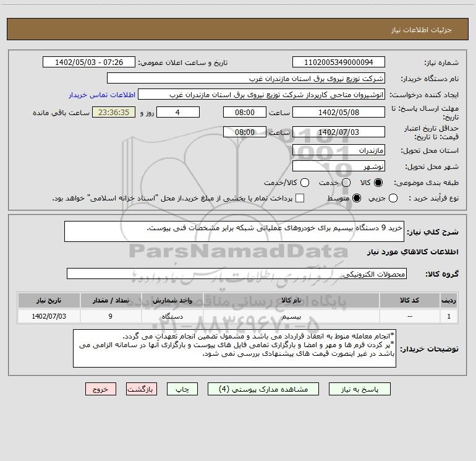
Task: Click the چاپ print button
Action: pyautogui.click(x=182, y=389)
